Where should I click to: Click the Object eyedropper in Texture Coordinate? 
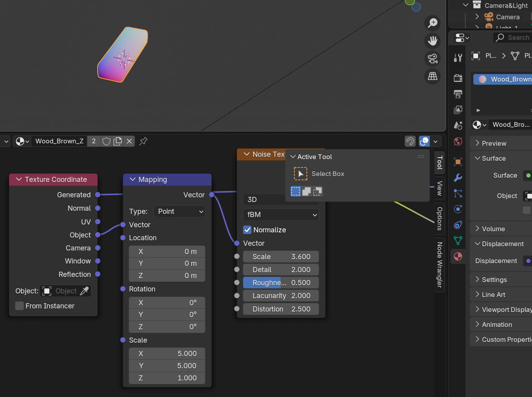[84, 291]
